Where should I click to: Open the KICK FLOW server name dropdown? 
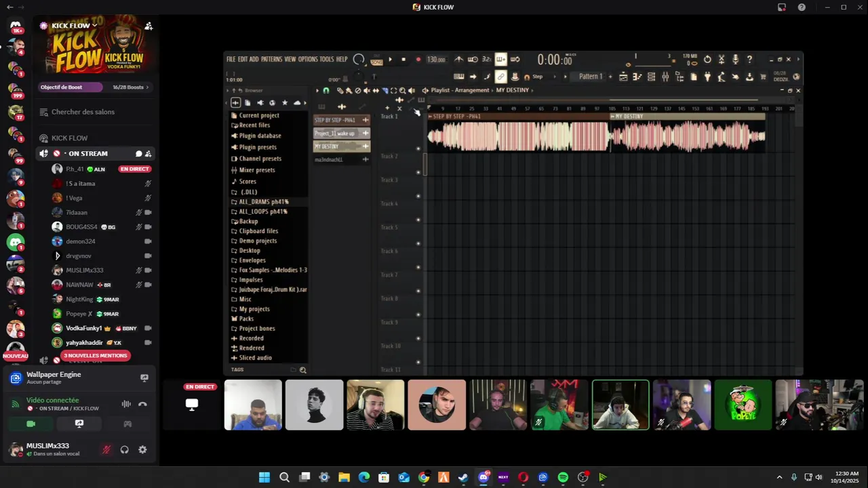[73, 26]
